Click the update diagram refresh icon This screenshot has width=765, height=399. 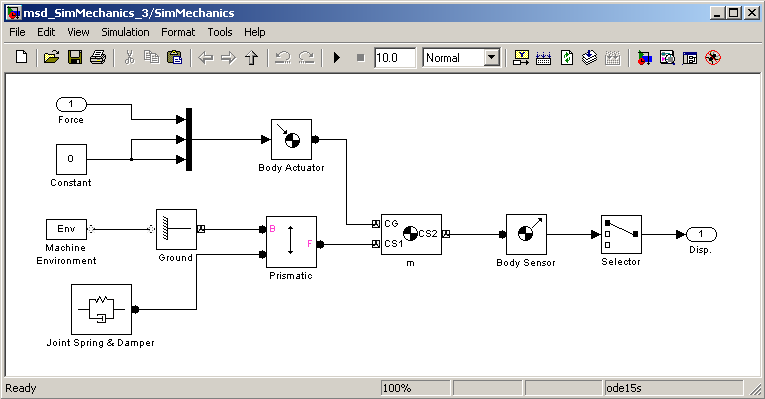click(566, 58)
